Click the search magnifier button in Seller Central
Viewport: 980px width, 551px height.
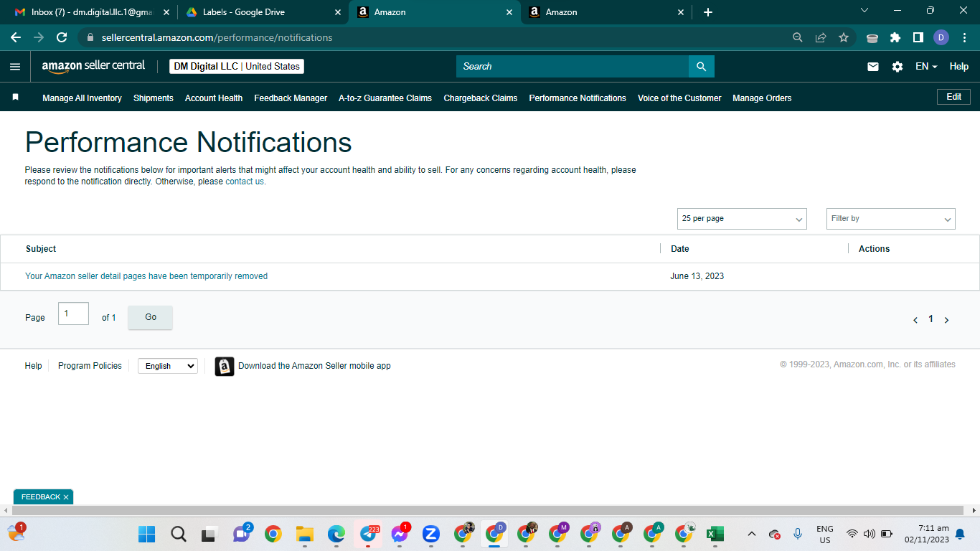click(702, 67)
